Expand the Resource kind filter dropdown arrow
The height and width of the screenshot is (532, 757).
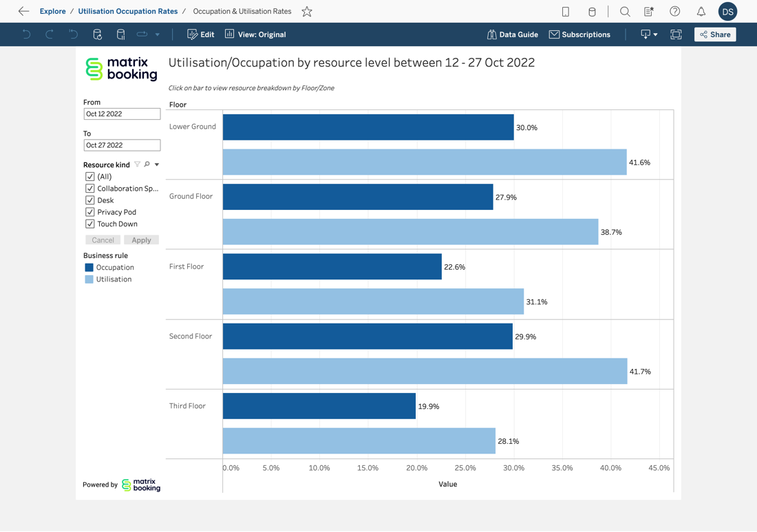(157, 165)
